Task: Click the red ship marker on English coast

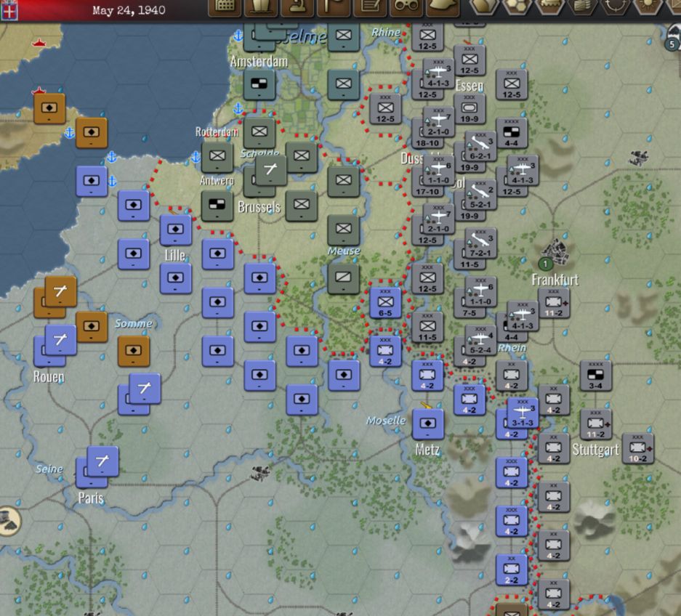Action: pyautogui.click(x=39, y=43)
